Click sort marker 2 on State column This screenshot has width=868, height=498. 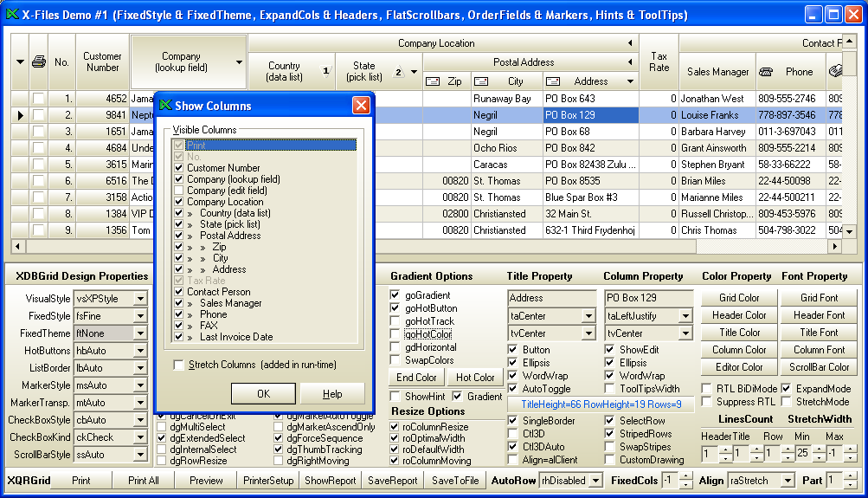point(399,72)
